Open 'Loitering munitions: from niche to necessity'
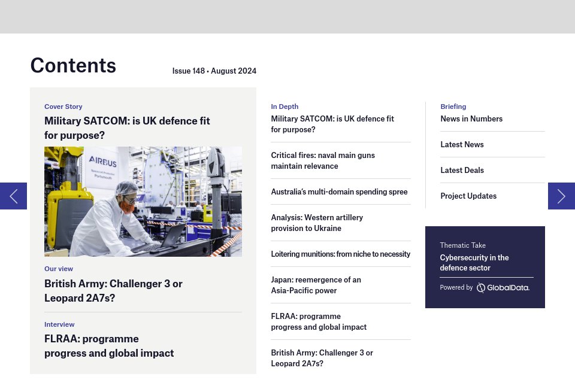This screenshot has height=392, width=575. [340, 254]
